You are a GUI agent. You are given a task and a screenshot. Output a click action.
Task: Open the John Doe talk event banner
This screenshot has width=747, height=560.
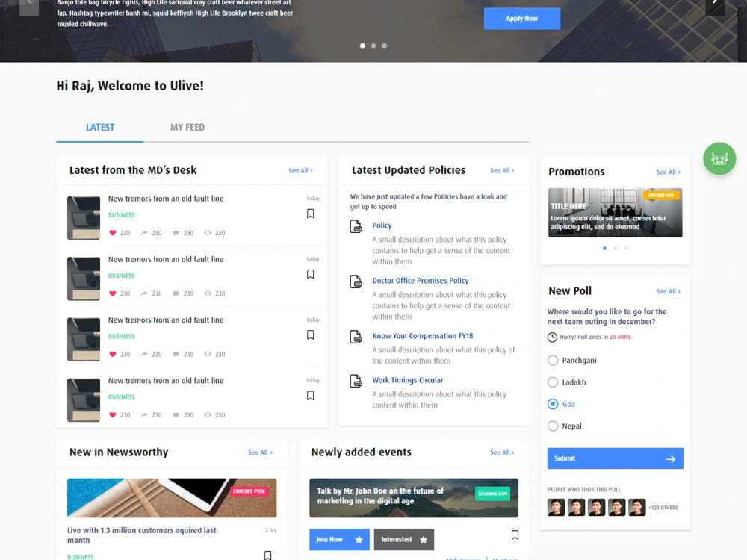pos(414,498)
